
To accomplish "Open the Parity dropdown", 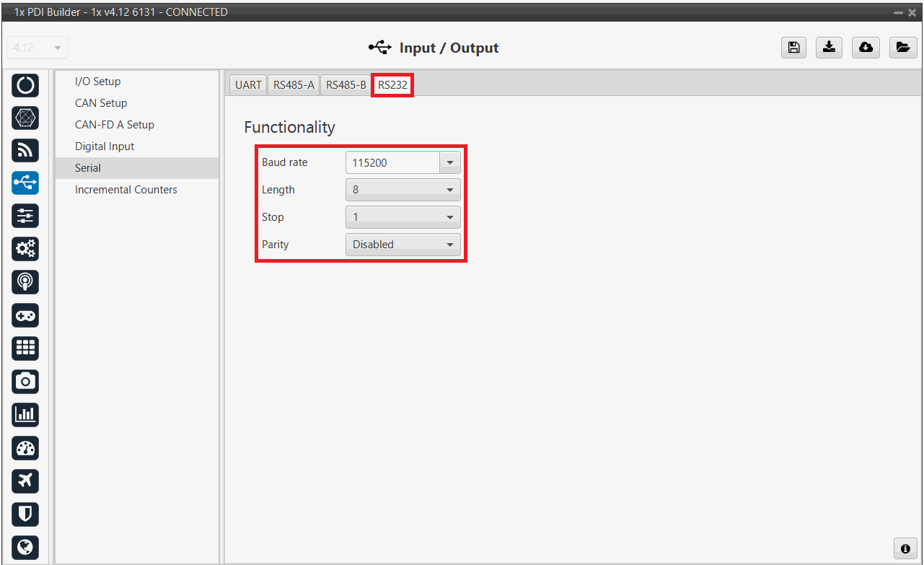I will pyautogui.click(x=402, y=245).
